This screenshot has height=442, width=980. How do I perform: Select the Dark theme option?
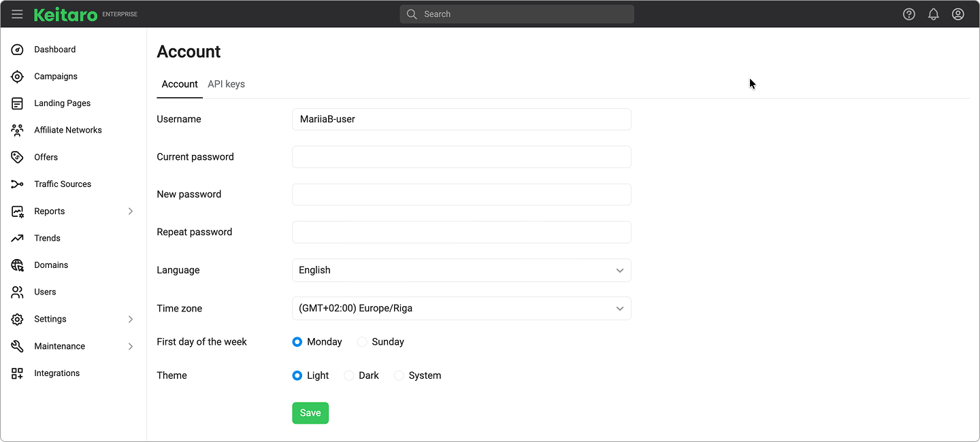click(x=349, y=375)
